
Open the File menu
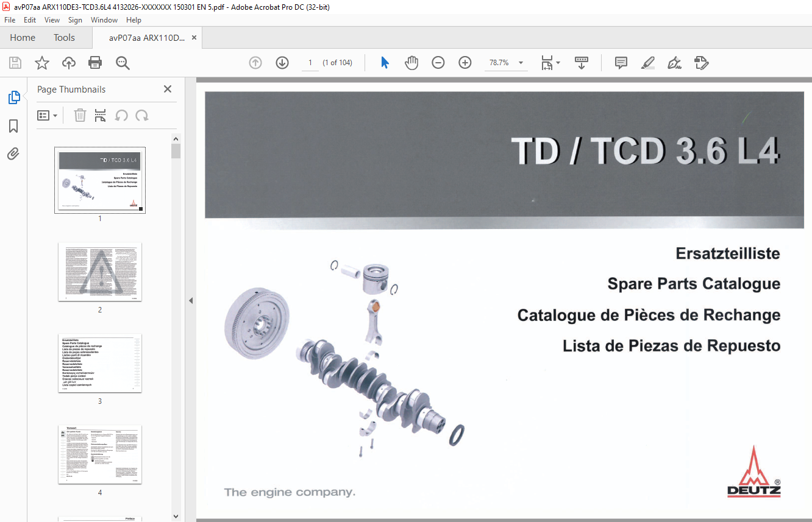[x=10, y=20]
